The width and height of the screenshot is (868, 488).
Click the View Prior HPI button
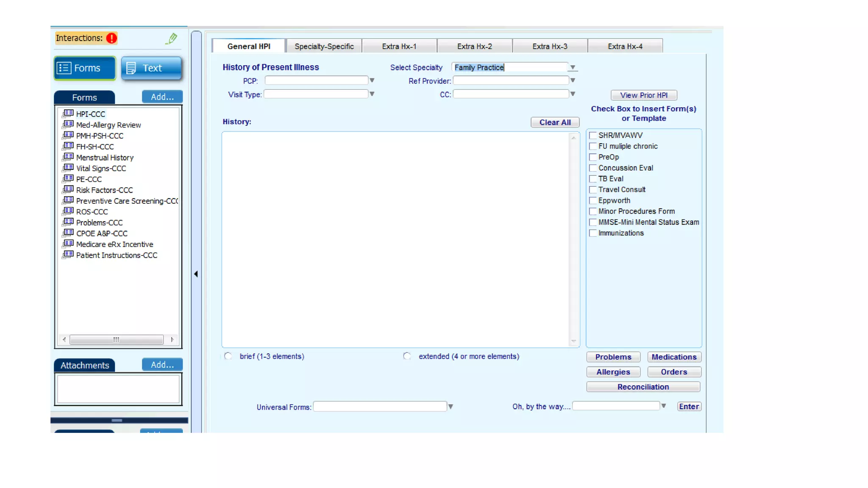(643, 95)
